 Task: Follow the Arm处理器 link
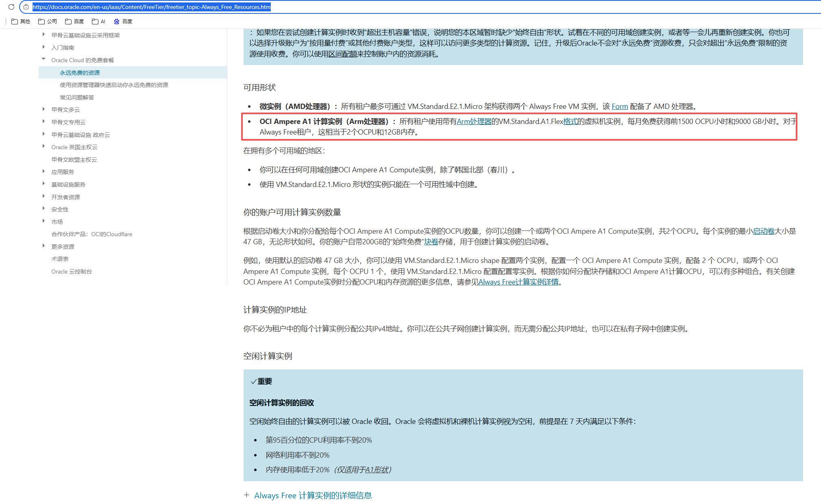click(474, 122)
